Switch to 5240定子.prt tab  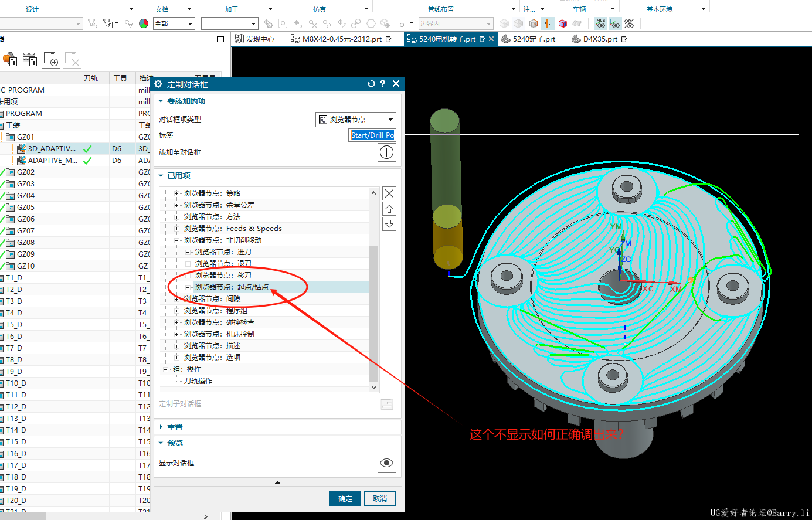(x=528, y=39)
